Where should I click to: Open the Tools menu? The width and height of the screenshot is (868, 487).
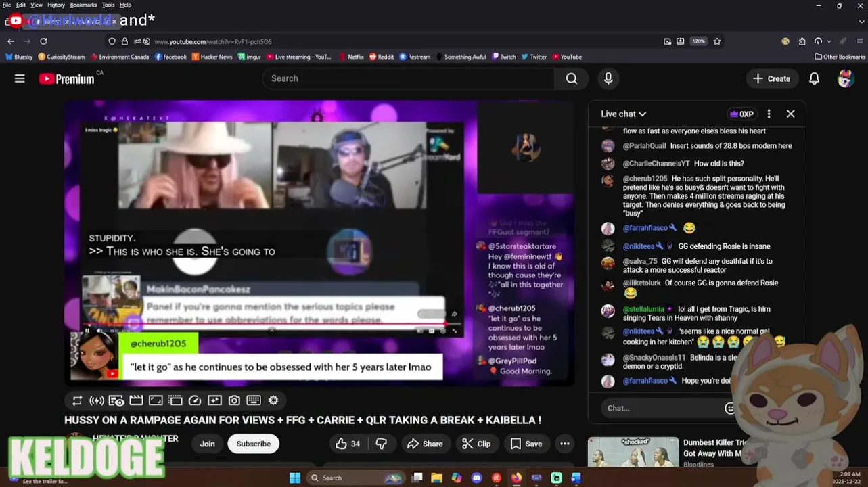[108, 5]
